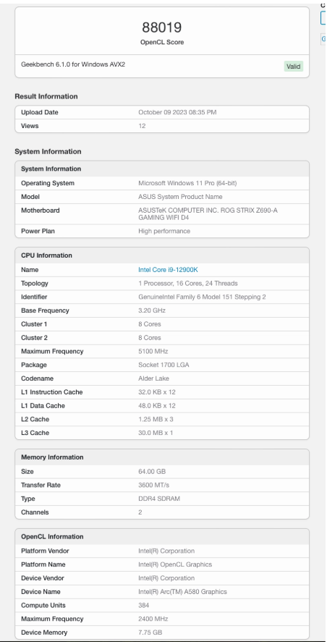The image size is (327, 644).
Task: Click the High performance power plan value
Action: [164, 231]
